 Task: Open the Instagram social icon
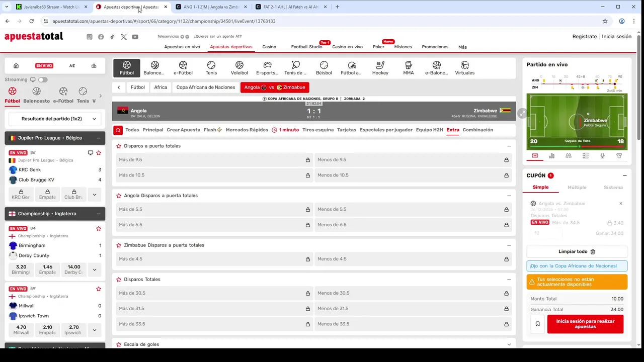point(90,37)
